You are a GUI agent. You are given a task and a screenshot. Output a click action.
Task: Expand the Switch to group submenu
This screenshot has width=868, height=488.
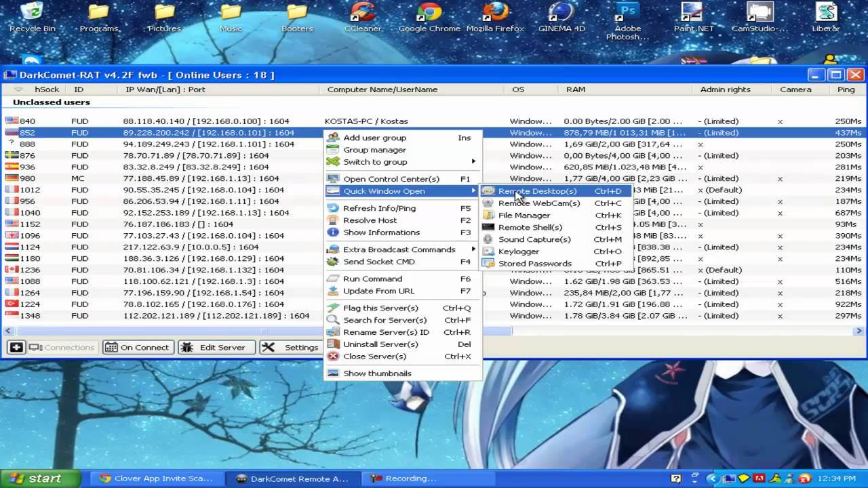401,162
